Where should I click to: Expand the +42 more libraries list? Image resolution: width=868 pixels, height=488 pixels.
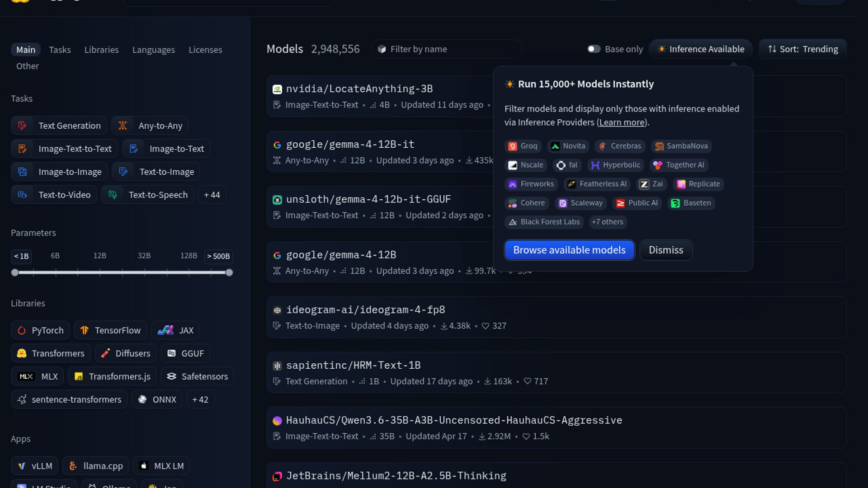[x=200, y=399]
